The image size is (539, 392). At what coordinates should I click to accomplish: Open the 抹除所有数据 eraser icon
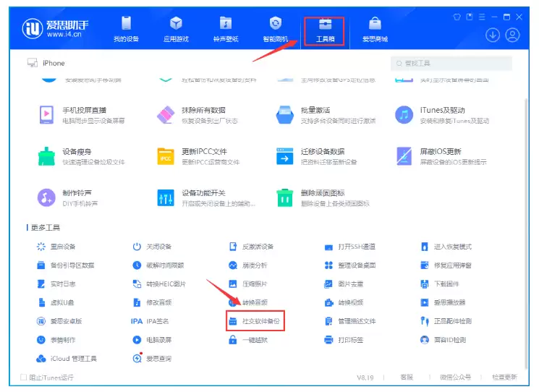[166, 115]
